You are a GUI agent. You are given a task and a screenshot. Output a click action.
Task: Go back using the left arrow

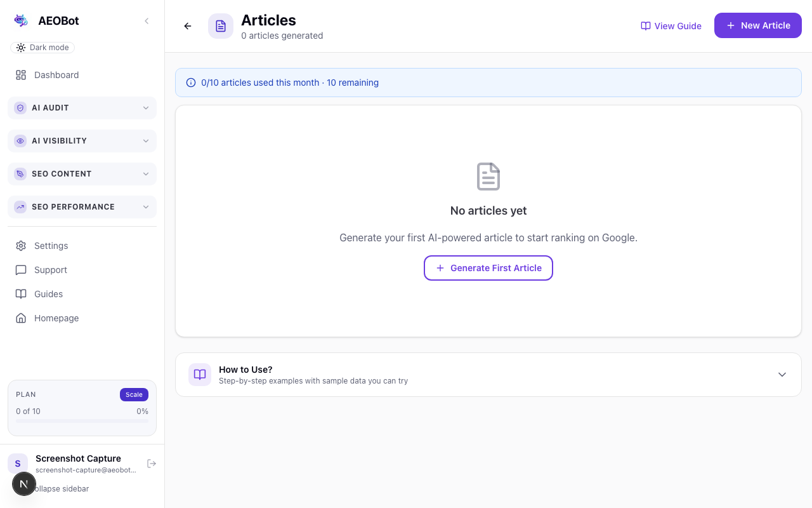(188, 26)
